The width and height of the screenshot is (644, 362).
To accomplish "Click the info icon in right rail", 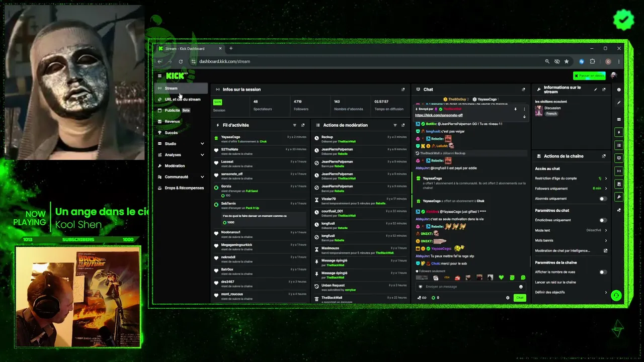I will [619, 89].
